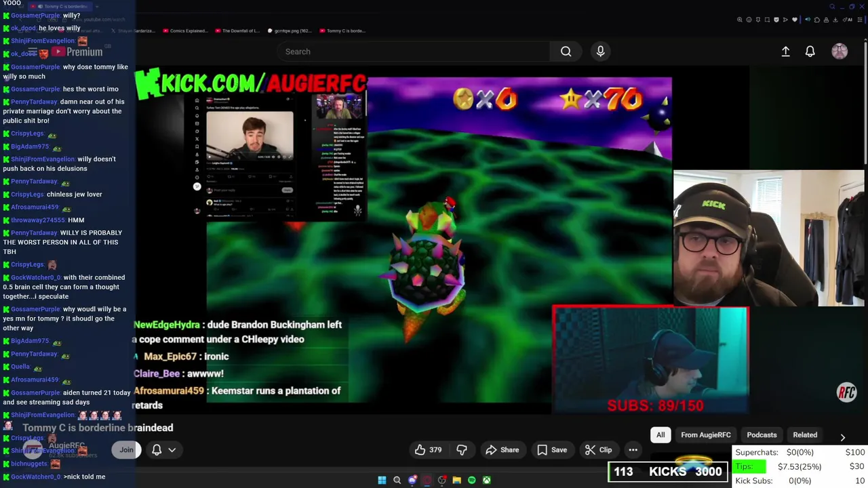Join the AugieRFC channel membership
The height and width of the screenshot is (488, 868).
(127, 449)
